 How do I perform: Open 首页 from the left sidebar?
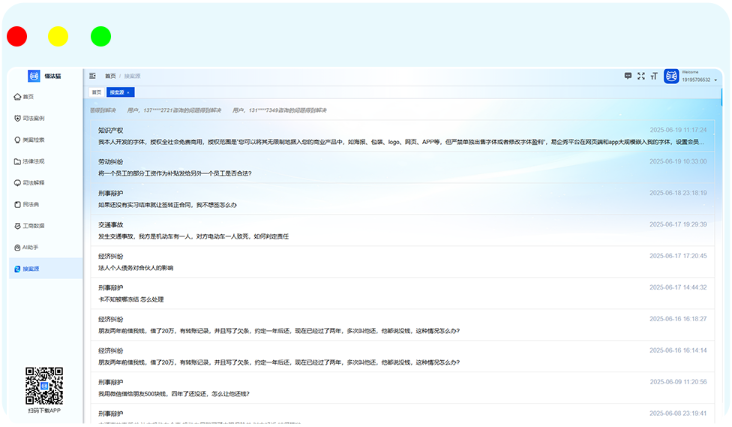coord(28,97)
